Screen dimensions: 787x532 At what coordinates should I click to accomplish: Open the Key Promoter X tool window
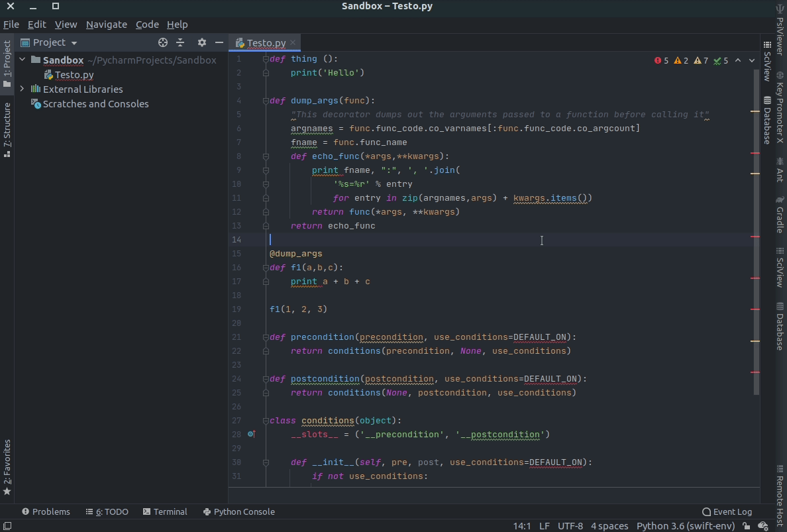[780, 107]
